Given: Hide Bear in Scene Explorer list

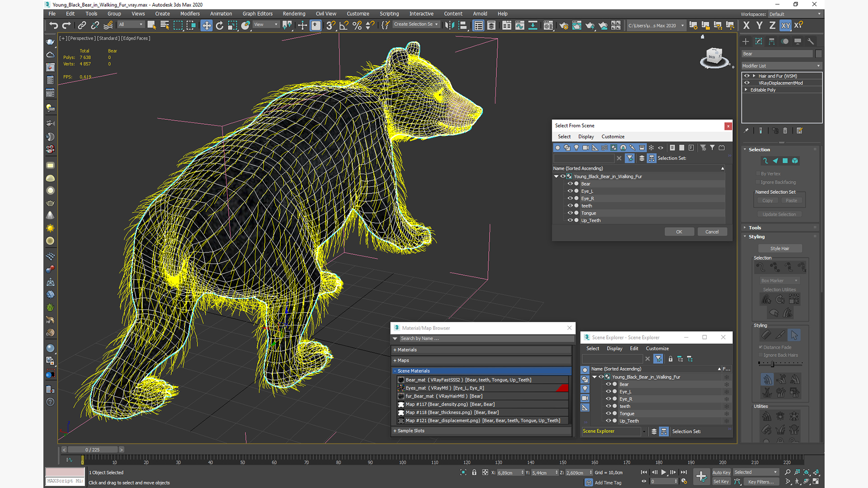Looking at the screenshot, I should (609, 384).
